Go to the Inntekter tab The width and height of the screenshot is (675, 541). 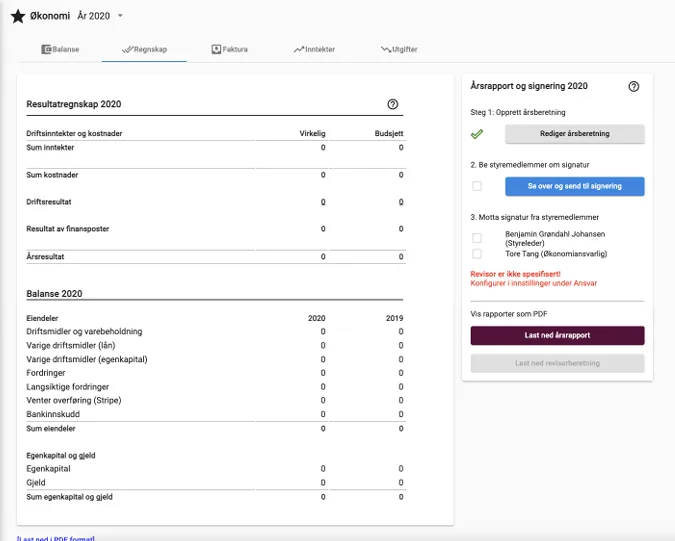click(314, 49)
